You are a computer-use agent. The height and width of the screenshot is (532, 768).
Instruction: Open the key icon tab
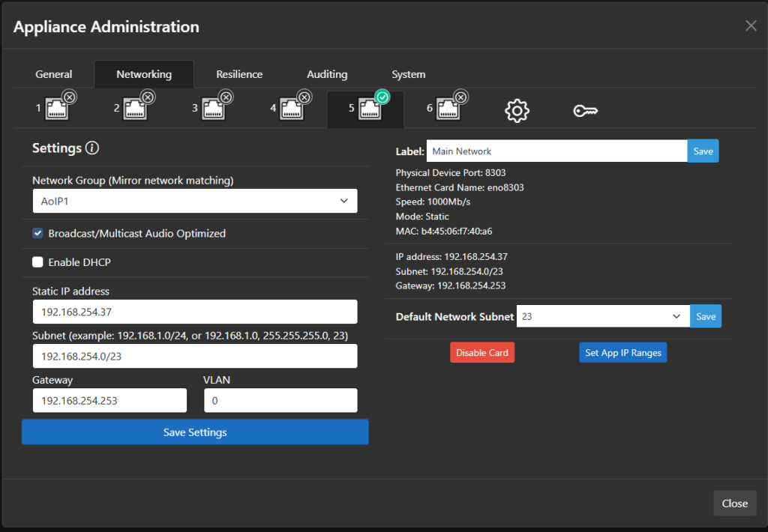[585, 111]
